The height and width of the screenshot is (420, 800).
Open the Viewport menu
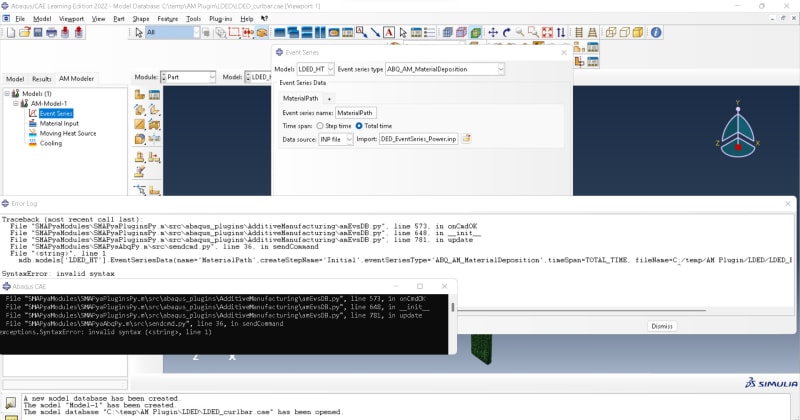click(x=71, y=19)
